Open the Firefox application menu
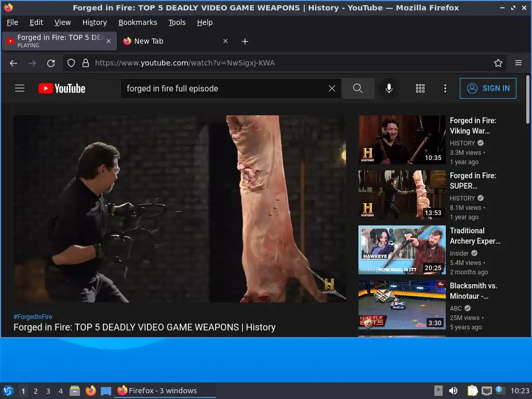Screen dimensions: 532x399 [518, 63]
